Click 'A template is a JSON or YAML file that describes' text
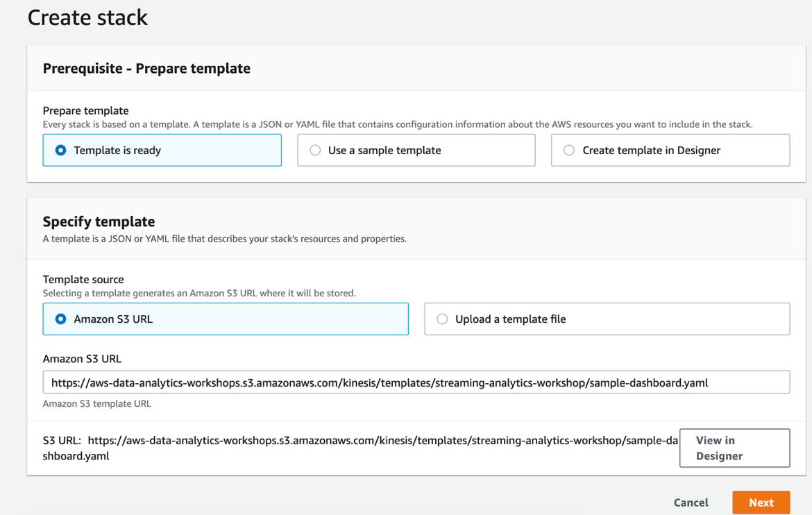812x515 pixels. (x=225, y=239)
